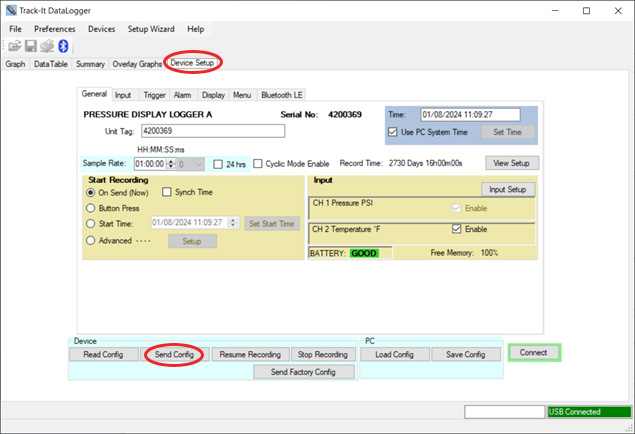
Task: Enable the Cyclic Mode checkbox
Action: pyautogui.click(x=259, y=163)
